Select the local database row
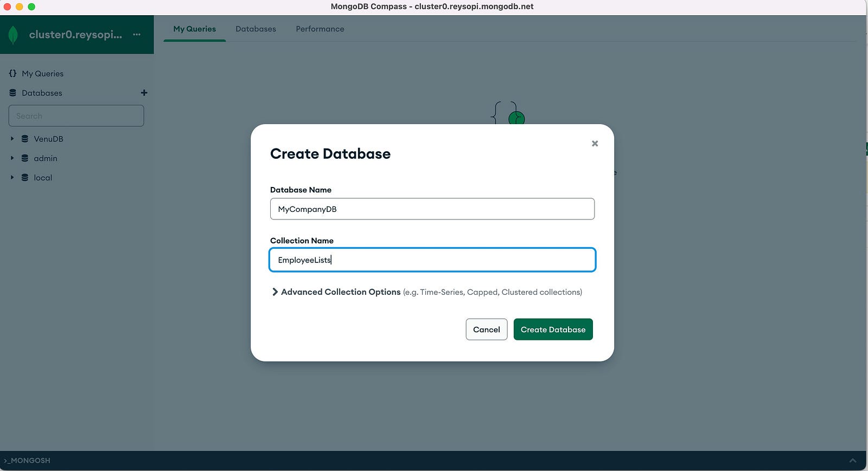The height and width of the screenshot is (471, 868). 76,177
